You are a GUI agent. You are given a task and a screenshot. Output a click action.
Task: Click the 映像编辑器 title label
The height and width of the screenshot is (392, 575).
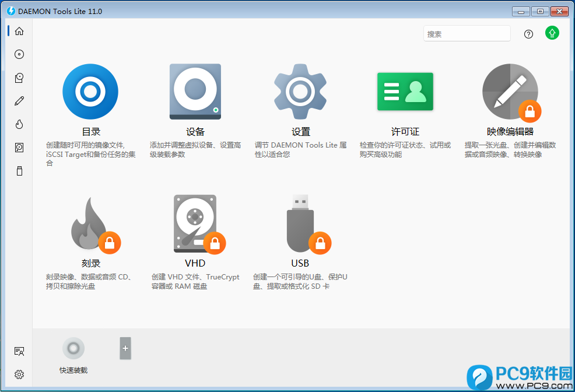(510, 131)
